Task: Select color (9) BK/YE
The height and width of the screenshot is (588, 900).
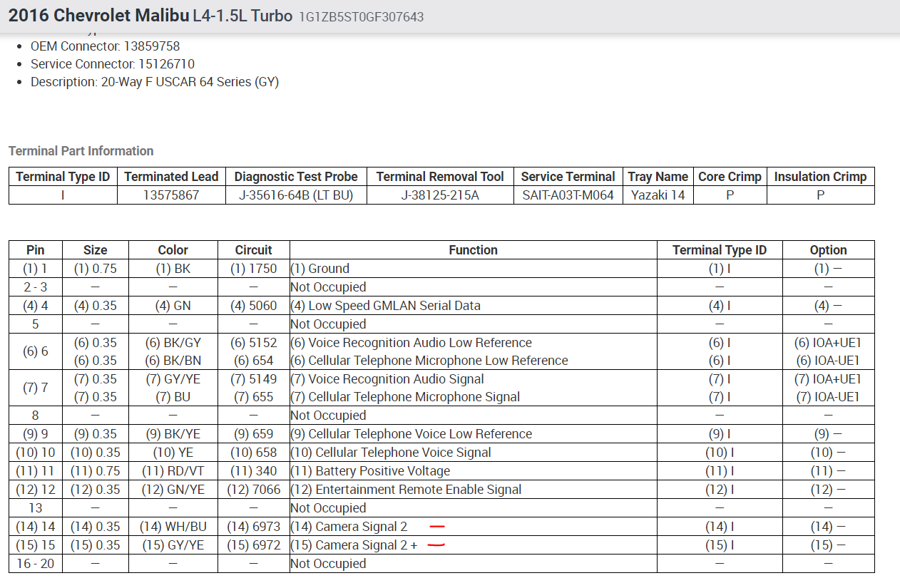Action: tap(173, 434)
